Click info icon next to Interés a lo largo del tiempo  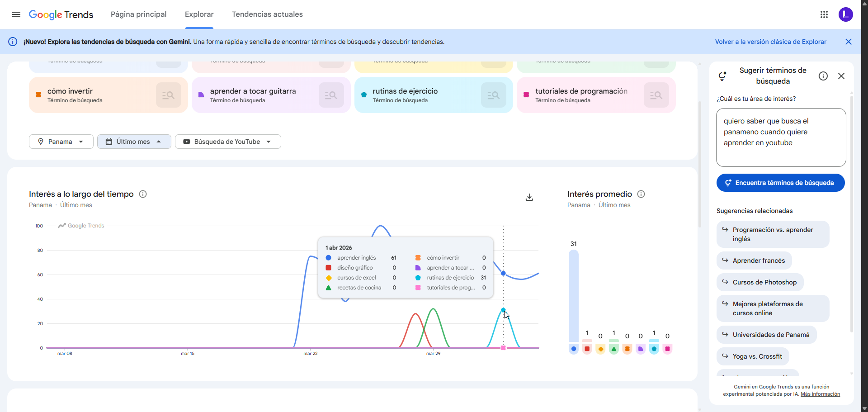click(x=143, y=194)
